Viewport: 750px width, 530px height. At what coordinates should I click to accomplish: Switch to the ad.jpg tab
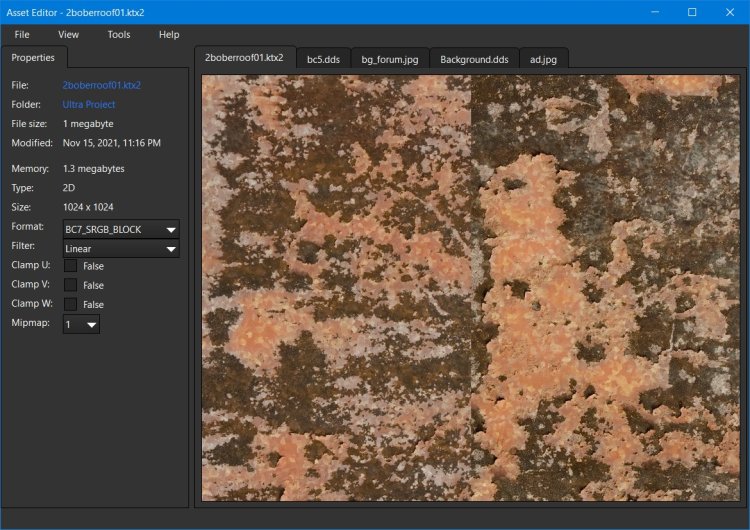(543, 59)
